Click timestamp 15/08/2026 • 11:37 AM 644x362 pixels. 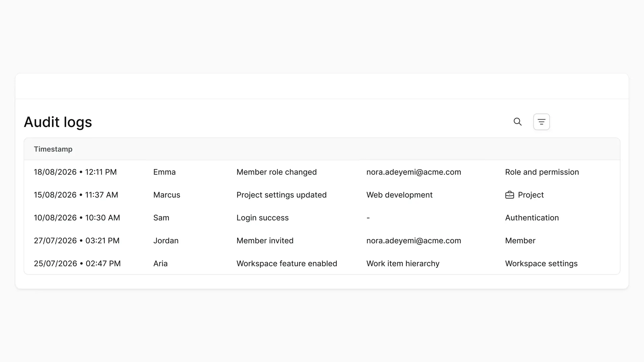[76, 195]
